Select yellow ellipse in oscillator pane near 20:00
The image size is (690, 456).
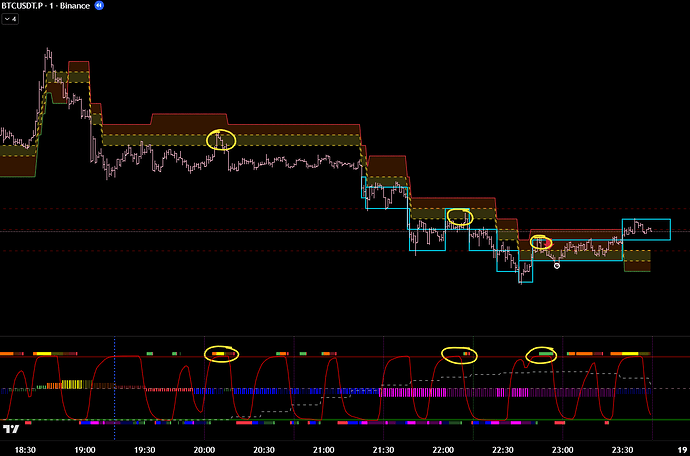(x=221, y=353)
